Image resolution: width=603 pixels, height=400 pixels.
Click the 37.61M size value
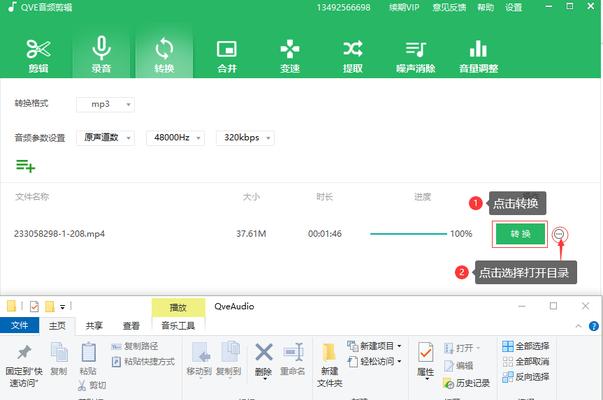pos(251,234)
